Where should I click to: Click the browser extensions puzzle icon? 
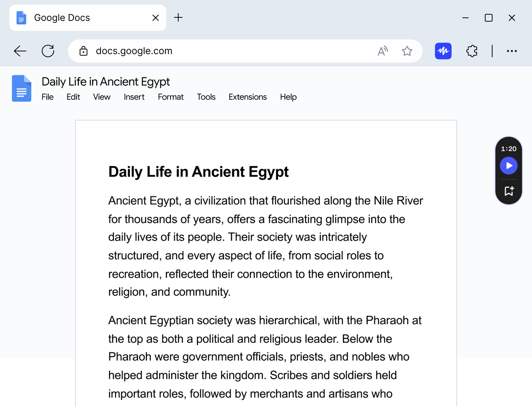(472, 51)
